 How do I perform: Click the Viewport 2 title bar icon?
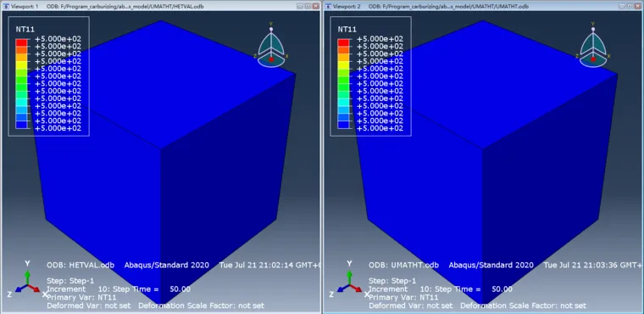click(327, 6)
